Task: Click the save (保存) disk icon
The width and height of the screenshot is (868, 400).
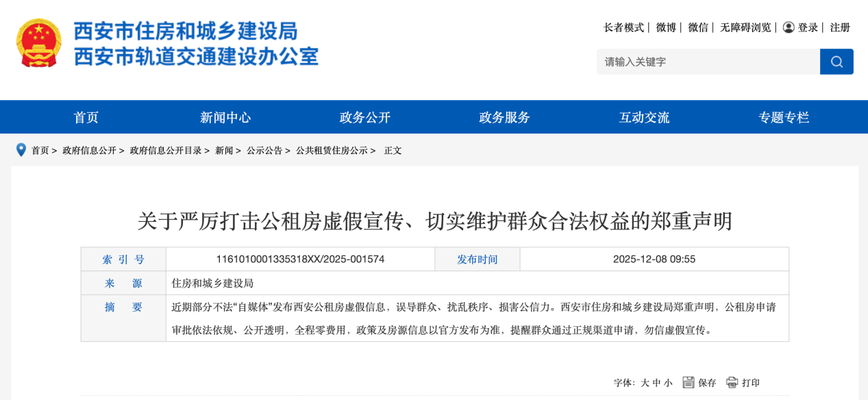Action: click(x=689, y=382)
